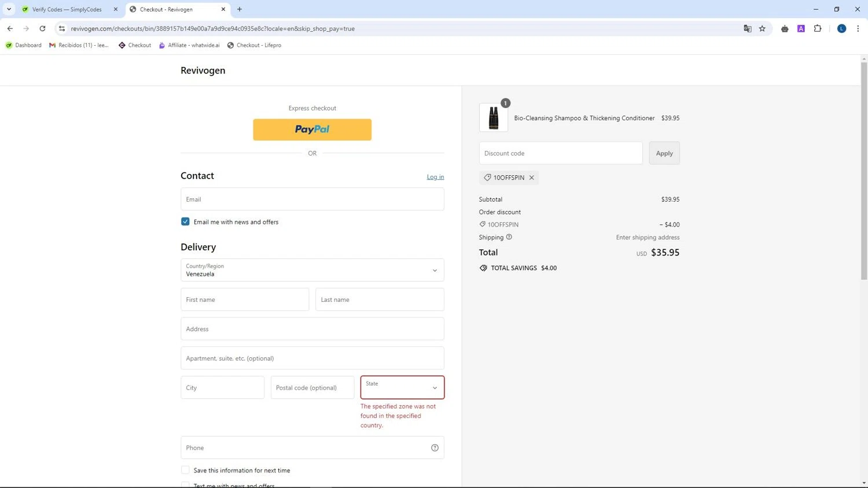Switch to Verify Codes — SimplyCodes tab

tap(67, 9)
